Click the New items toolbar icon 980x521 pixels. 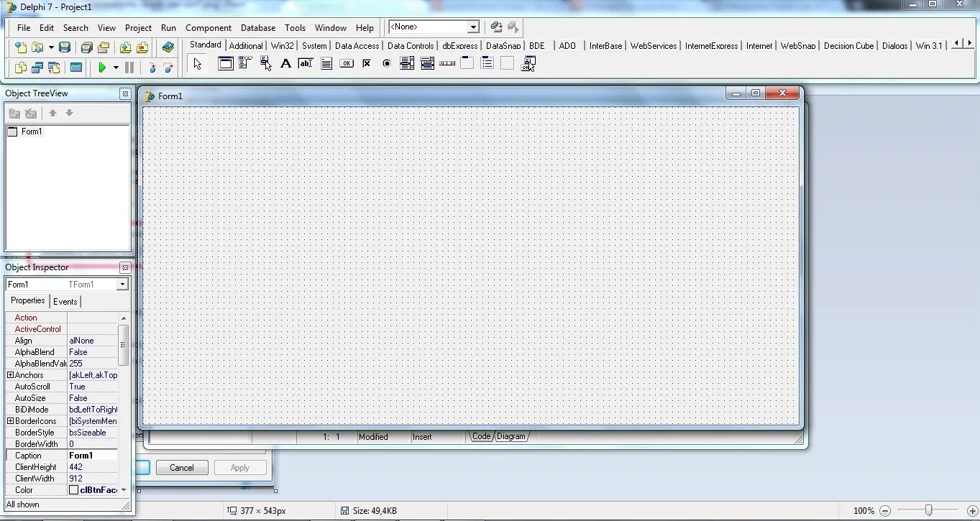click(21, 47)
